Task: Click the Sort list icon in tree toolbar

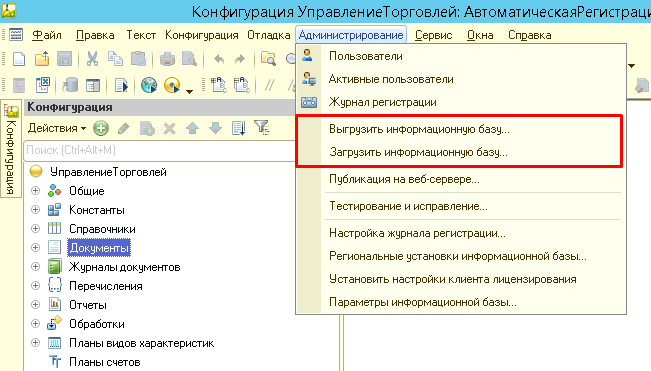Action: [x=239, y=128]
